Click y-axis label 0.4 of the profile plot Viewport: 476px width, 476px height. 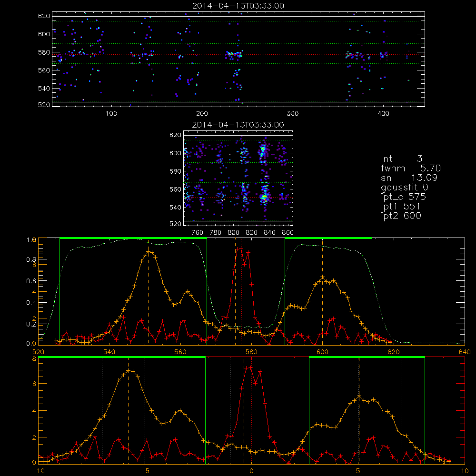tap(31, 303)
